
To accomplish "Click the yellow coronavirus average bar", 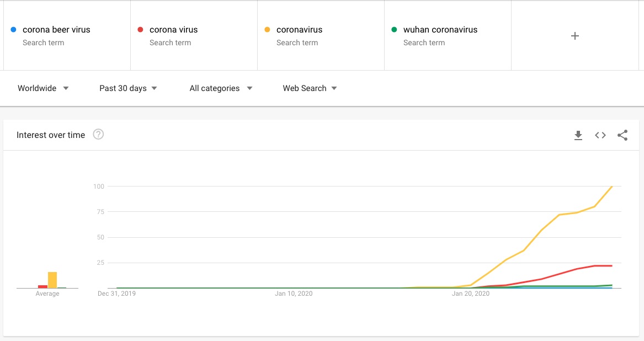I will [52, 280].
